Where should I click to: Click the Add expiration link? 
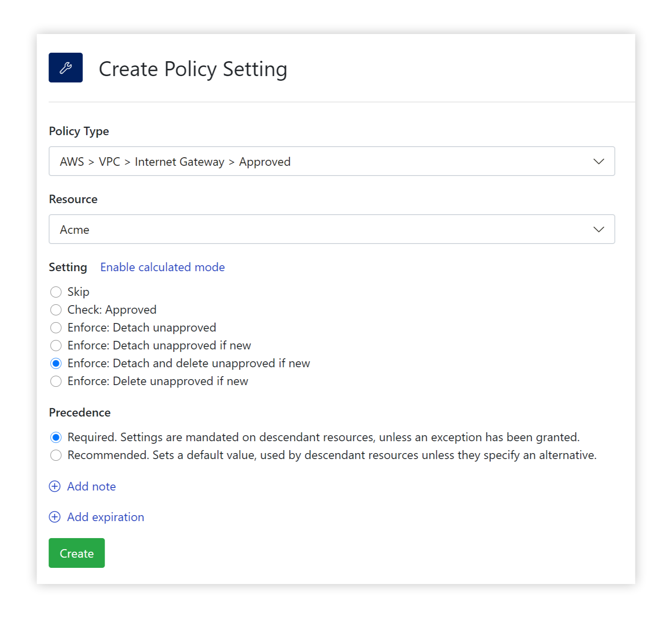point(105,517)
